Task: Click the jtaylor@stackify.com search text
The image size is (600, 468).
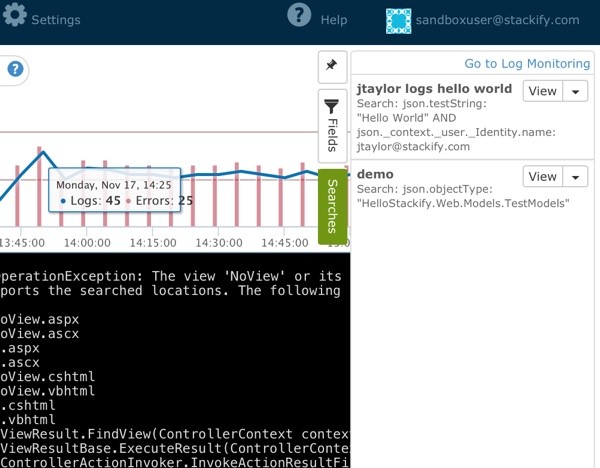Action: (413, 147)
